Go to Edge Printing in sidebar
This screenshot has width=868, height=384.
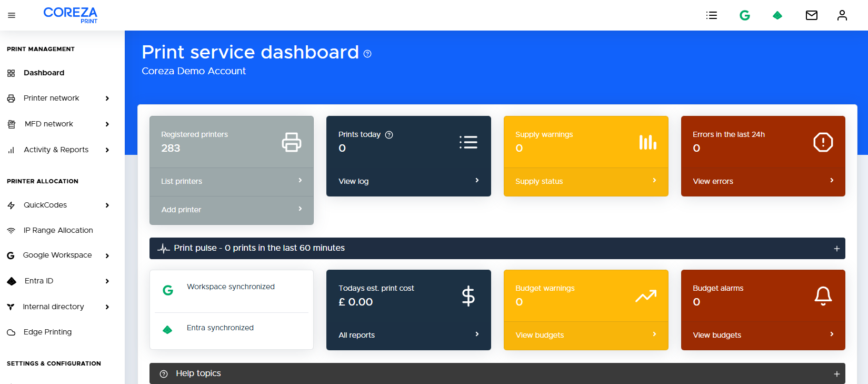47,332
